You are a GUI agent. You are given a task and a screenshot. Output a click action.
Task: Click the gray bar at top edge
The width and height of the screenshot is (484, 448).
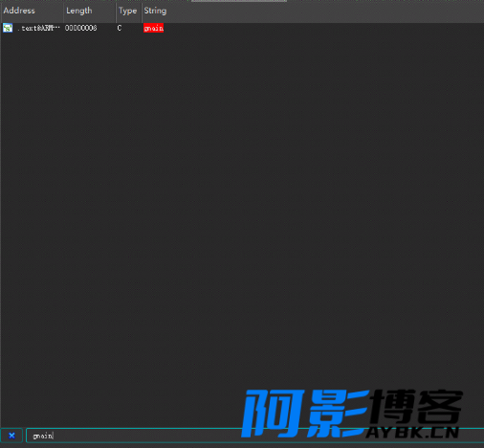pos(239,1)
